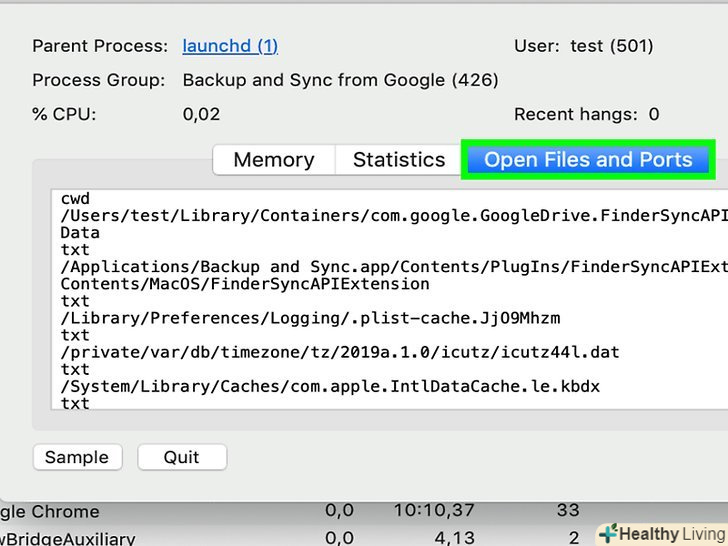
Task: Click the .plist-cache.JjO9Mhzm file path
Action: 310,318
